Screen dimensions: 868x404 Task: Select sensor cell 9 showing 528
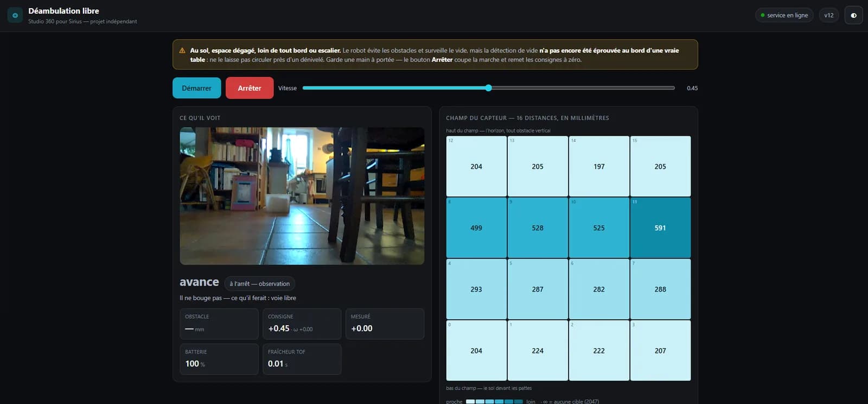tap(538, 228)
